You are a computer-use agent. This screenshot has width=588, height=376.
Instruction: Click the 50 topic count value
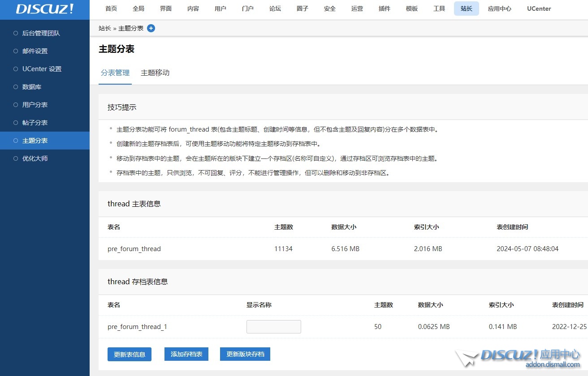click(x=378, y=327)
